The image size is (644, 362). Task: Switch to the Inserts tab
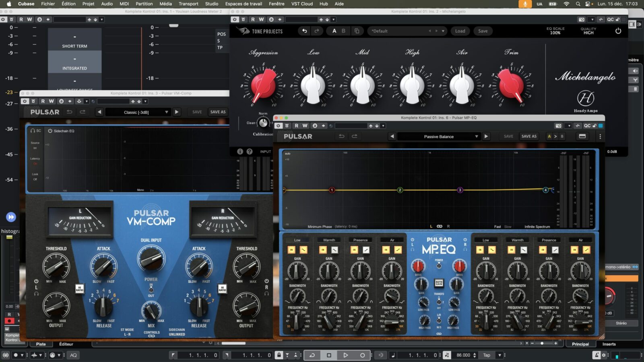[609, 344]
